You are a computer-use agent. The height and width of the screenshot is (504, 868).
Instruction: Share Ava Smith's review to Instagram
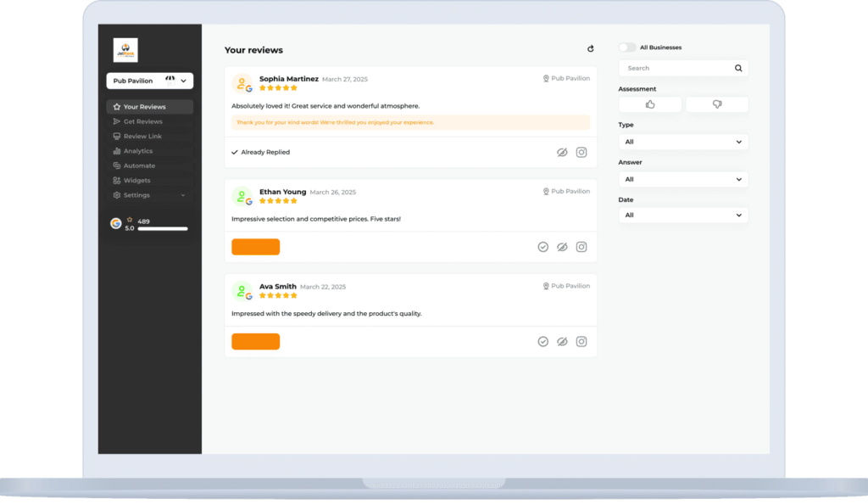[581, 342]
